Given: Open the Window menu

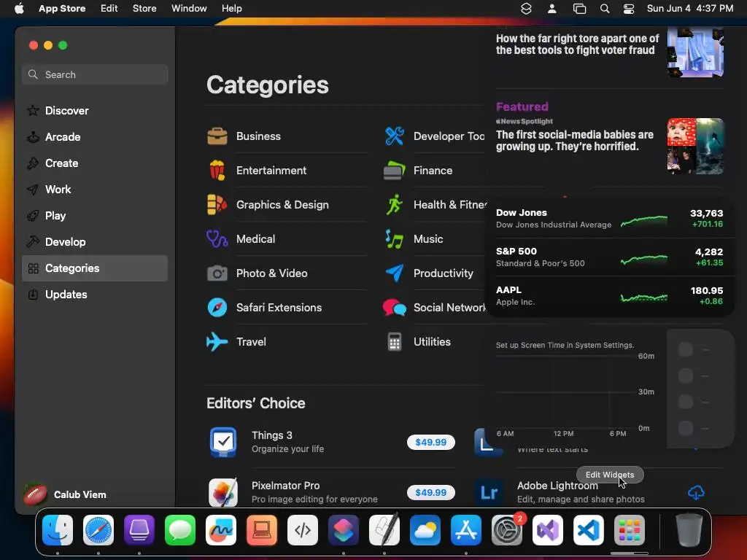Looking at the screenshot, I should pos(189,9).
